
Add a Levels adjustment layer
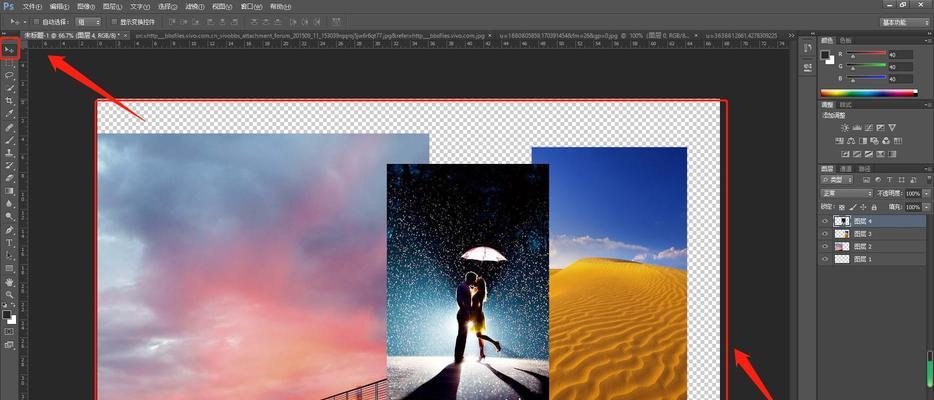pos(857,128)
